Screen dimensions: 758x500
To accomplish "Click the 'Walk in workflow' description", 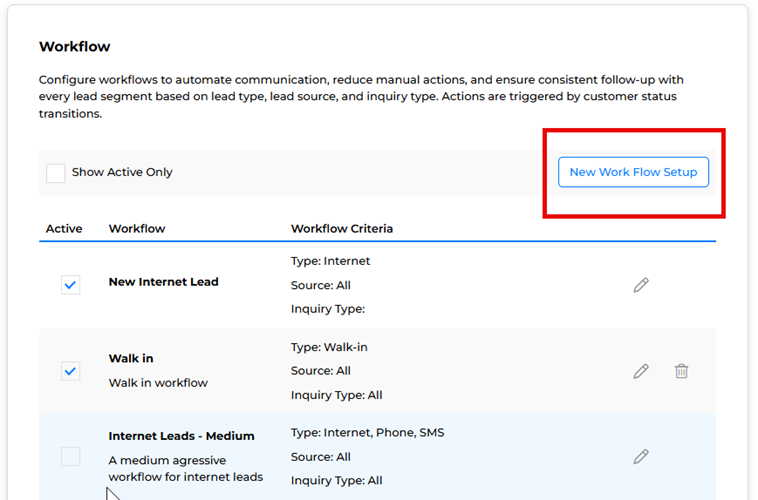I will tap(158, 382).
